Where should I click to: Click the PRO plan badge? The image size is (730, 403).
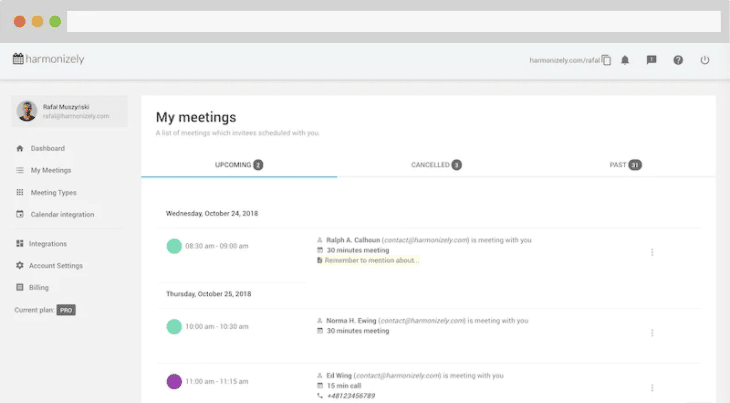tap(66, 310)
